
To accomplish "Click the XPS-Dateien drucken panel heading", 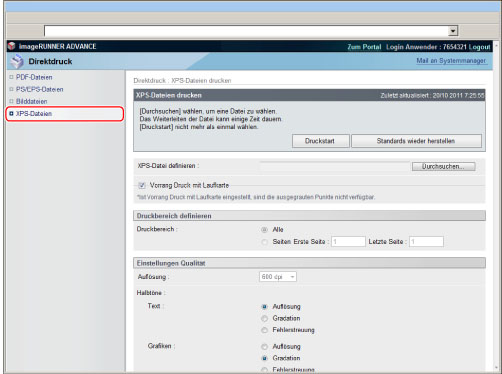I will click(x=169, y=95).
